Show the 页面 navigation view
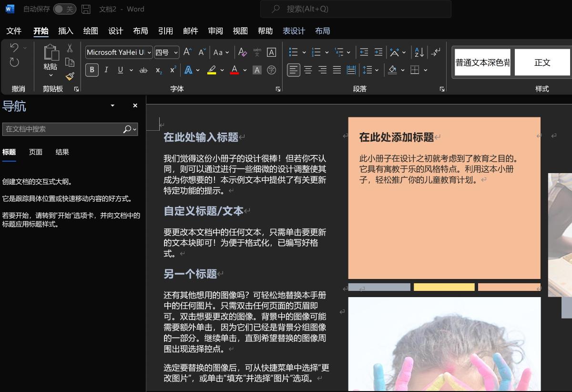 click(x=36, y=152)
